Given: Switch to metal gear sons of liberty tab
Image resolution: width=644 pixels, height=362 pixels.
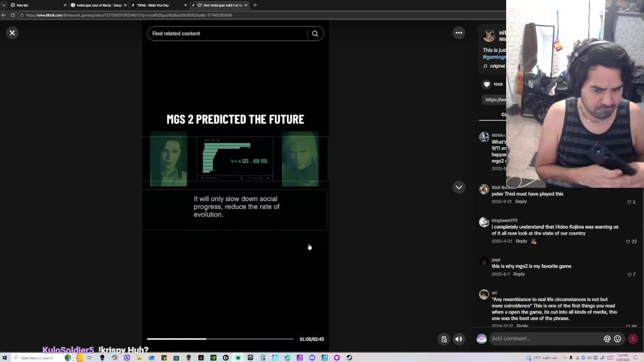Looking at the screenshot, I should pyautogui.click(x=99, y=5).
